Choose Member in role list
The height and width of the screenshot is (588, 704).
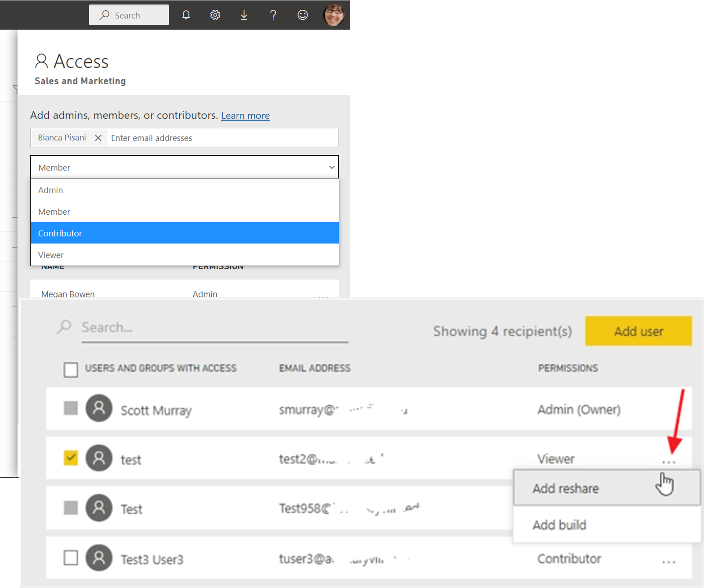pyautogui.click(x=185, y=212)
